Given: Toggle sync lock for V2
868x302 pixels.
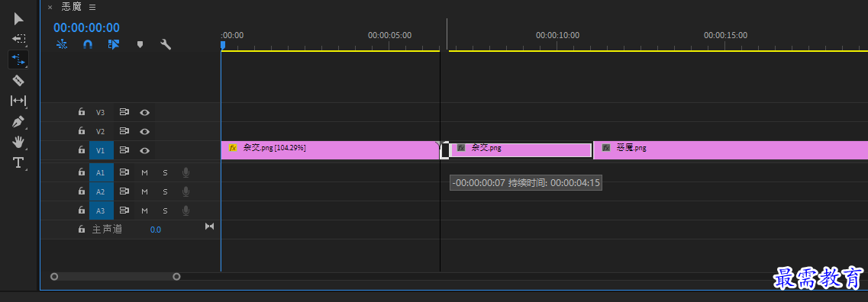Looking at the screenshot, I should tap(124, 131).
